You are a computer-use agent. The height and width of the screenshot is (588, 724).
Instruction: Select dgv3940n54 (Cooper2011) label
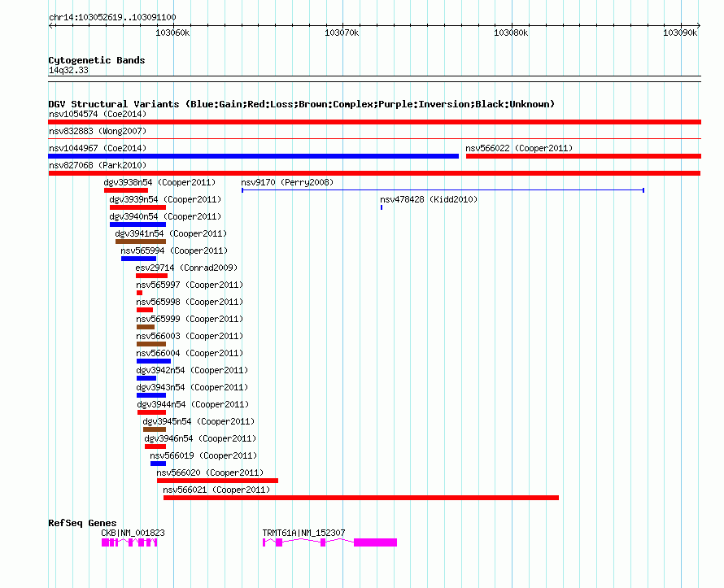(x=165, y=216)
